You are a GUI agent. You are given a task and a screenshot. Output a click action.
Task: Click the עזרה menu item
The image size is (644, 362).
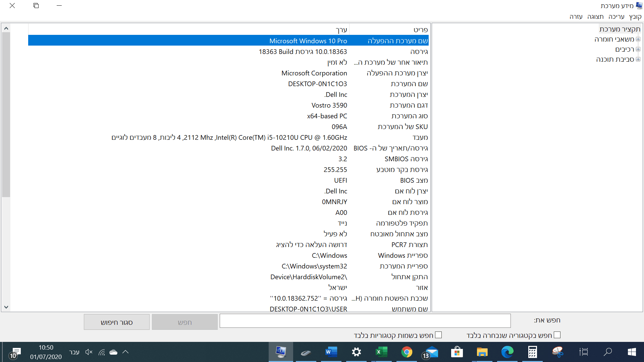pyautogui.click(x=576, y=17)
